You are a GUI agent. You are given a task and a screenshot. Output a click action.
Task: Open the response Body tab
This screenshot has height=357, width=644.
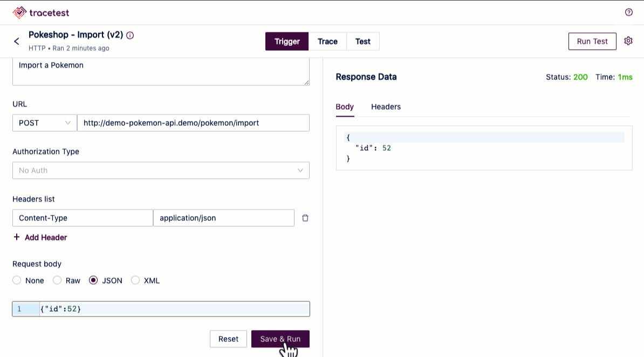(345, 107)
